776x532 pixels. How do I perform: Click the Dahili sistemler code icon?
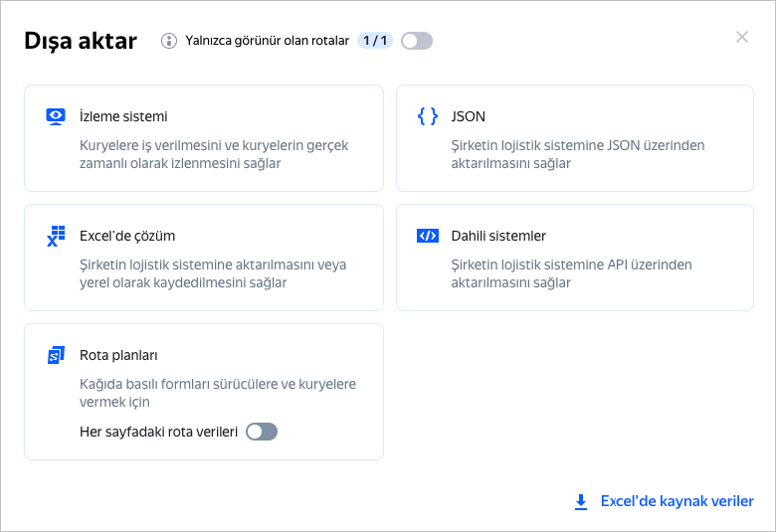pos(428,236)
